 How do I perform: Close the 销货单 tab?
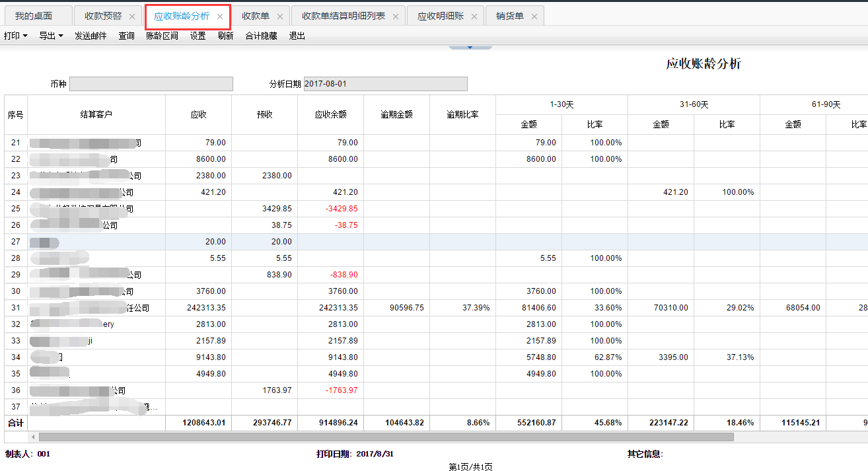click(534, 17)
